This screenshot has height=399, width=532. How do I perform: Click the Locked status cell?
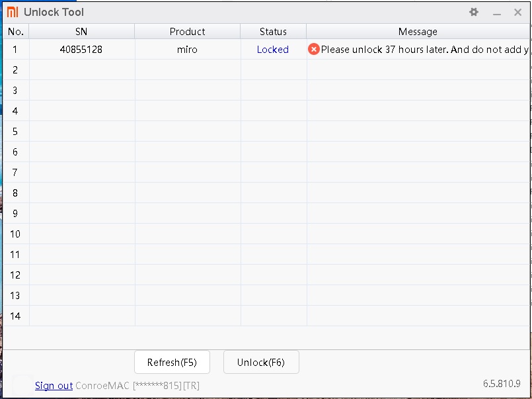[273, 50]
